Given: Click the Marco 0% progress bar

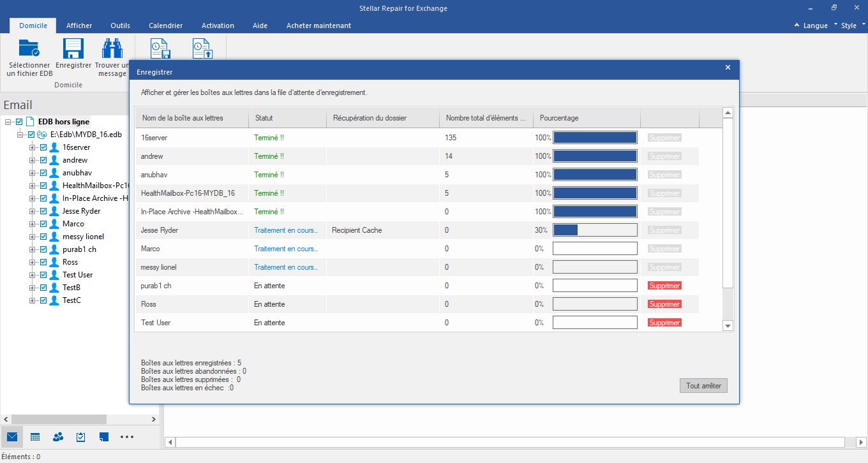Looking at the screenshot, I should pyautogui.click(x=595, y=249).
